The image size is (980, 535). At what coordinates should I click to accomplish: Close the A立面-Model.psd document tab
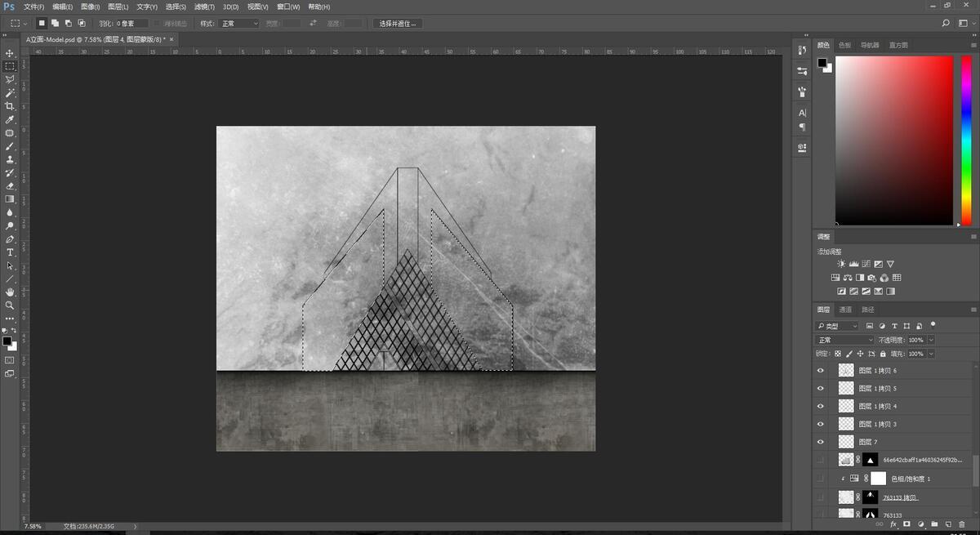click(x=171, y=38)
